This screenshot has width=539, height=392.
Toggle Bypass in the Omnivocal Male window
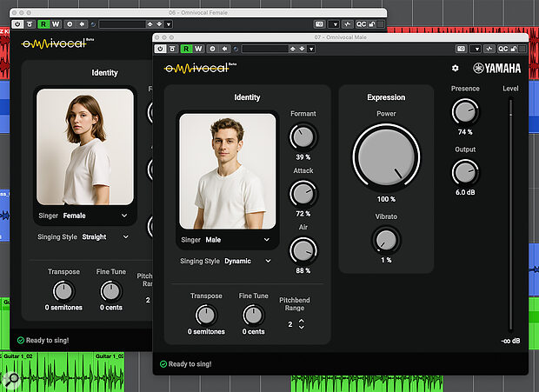click(172, 49)
